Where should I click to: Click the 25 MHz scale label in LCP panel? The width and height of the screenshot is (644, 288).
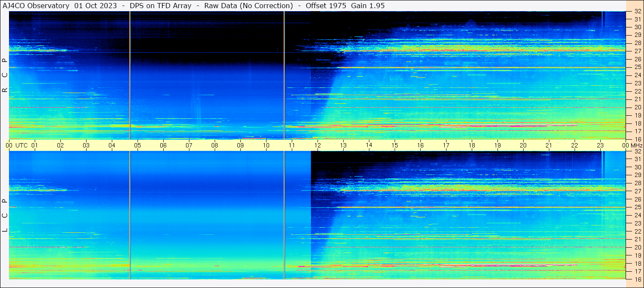[637, 207]
